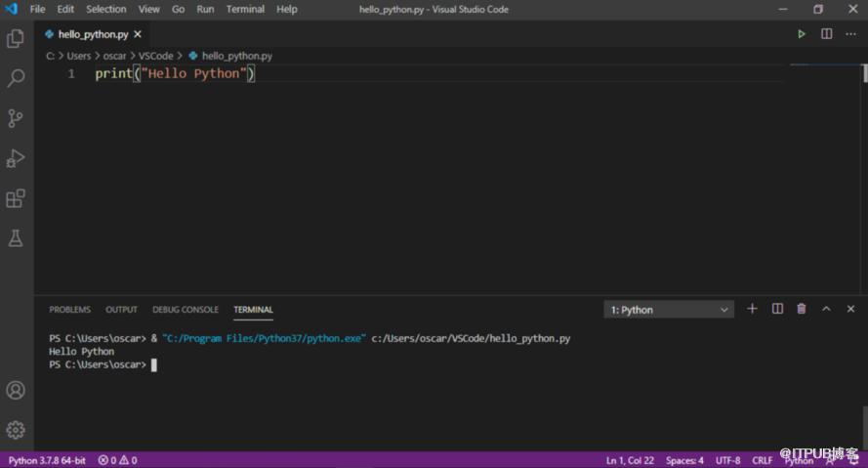868x468 pixels.
Task: Switch to the OUTPUT panel tab
Action: pyautogui.click(x=121, y=310)
